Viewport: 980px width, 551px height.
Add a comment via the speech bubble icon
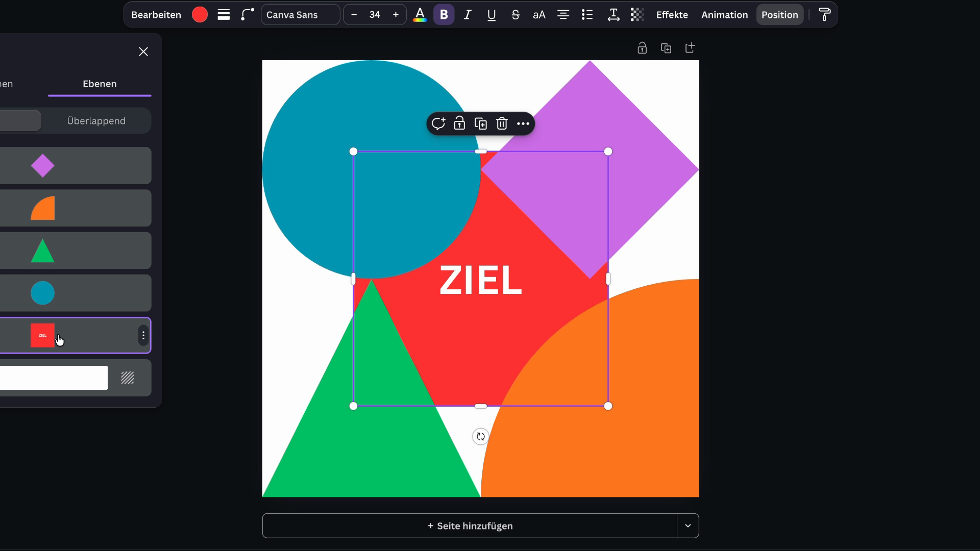[x=438, y=123]
